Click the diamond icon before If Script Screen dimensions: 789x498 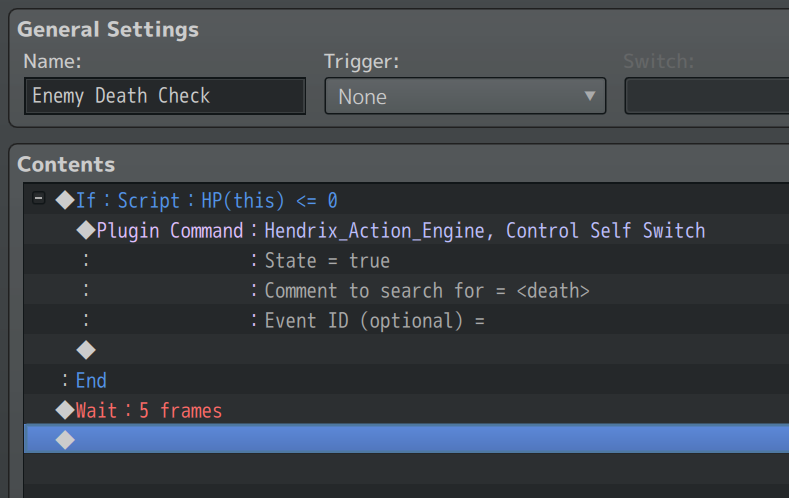(65, 200)
